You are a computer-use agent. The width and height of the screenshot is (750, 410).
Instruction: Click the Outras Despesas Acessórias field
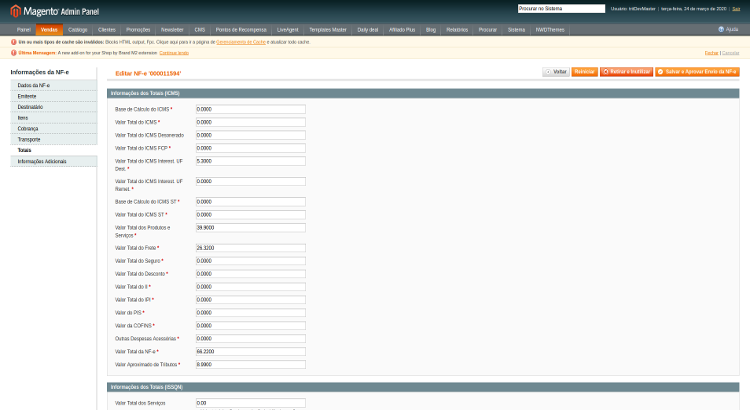[251, 338]
